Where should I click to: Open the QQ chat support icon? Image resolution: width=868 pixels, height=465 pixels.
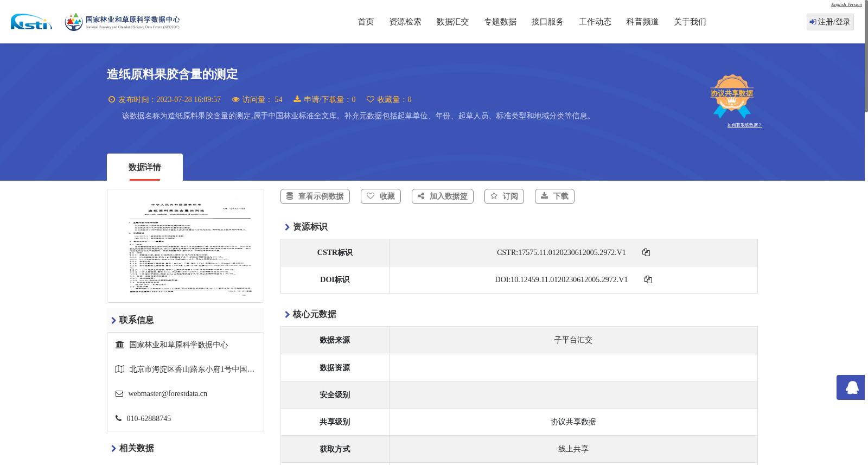[851, 387]
